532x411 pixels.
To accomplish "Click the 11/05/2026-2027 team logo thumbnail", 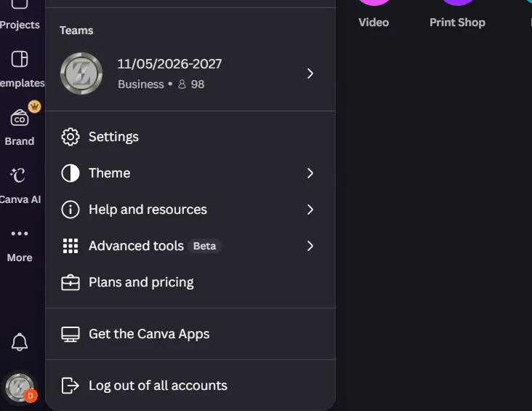I will (81, 73).
